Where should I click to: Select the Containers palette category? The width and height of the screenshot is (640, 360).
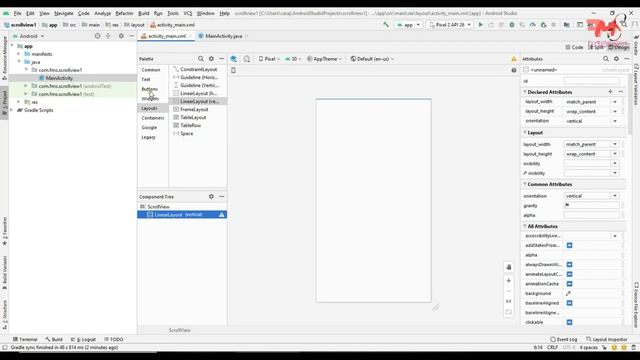(x=153, y=118)
